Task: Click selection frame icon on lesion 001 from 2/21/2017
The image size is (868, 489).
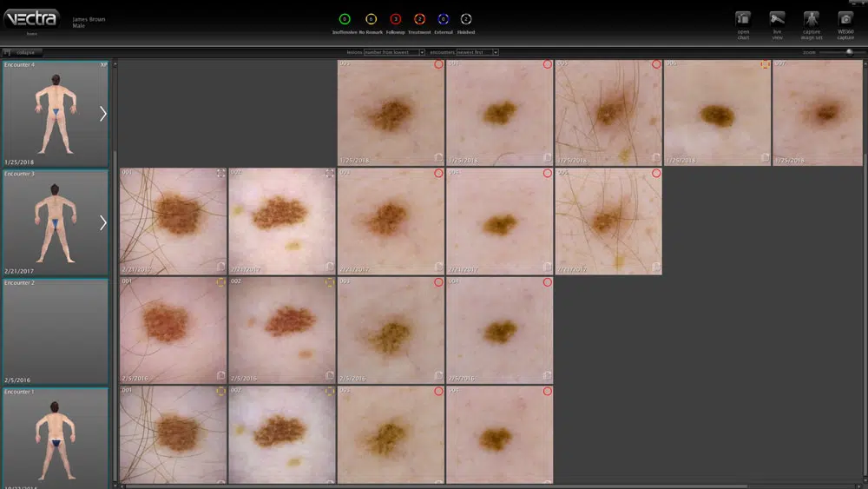Action: (220, 174)
